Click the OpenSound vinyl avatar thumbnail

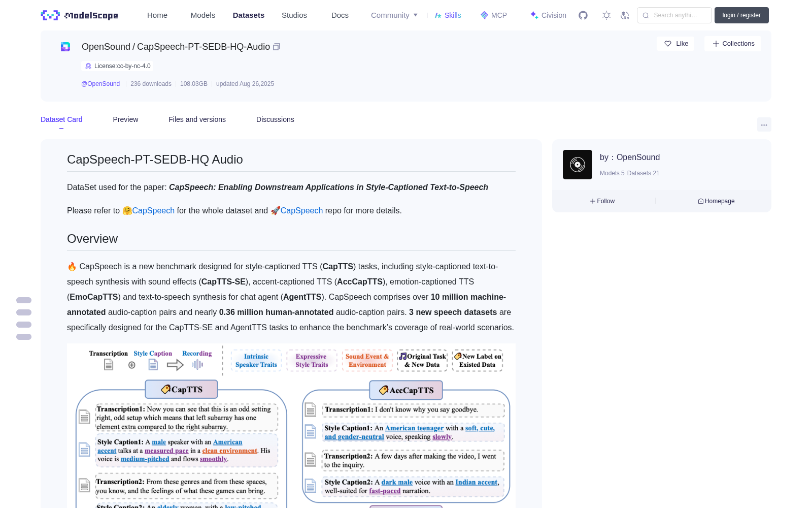click(x=578, y=165)
